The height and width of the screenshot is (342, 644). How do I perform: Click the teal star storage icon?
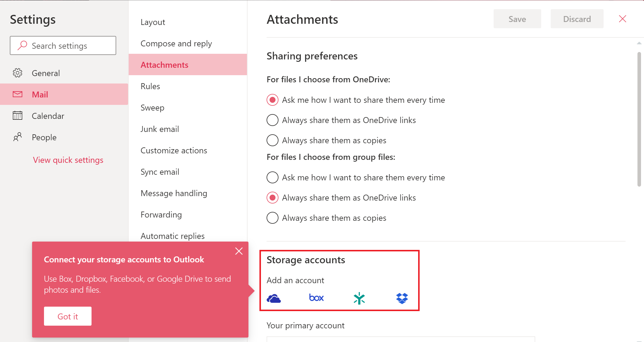pos(359,298)
